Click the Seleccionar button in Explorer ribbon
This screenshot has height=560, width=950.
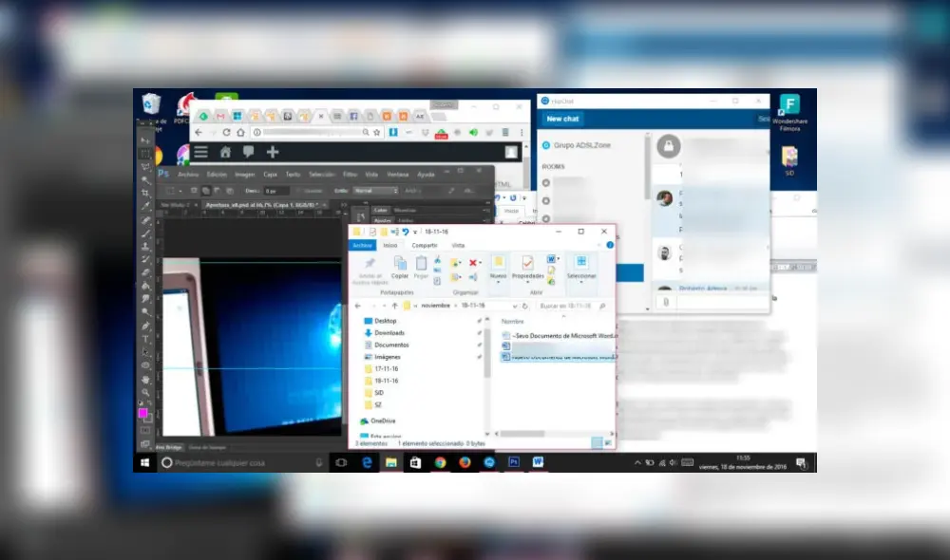581,264
